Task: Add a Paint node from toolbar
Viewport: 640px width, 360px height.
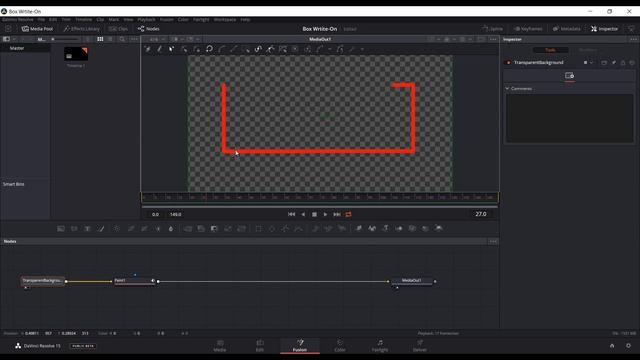Action: click(101, 229)
